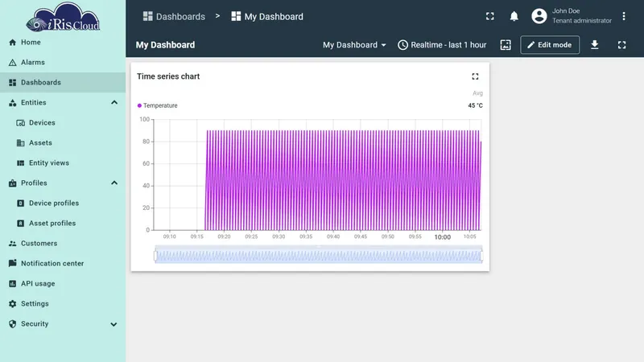Click the Dashboards breadcrumb link

174,16
